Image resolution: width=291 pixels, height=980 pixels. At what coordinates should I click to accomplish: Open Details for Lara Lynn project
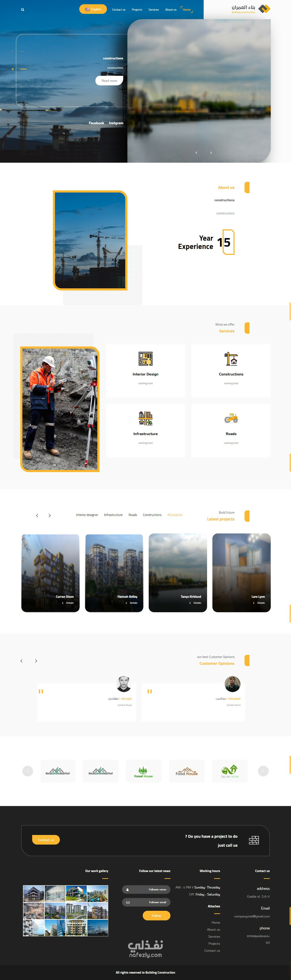(259, 603)
